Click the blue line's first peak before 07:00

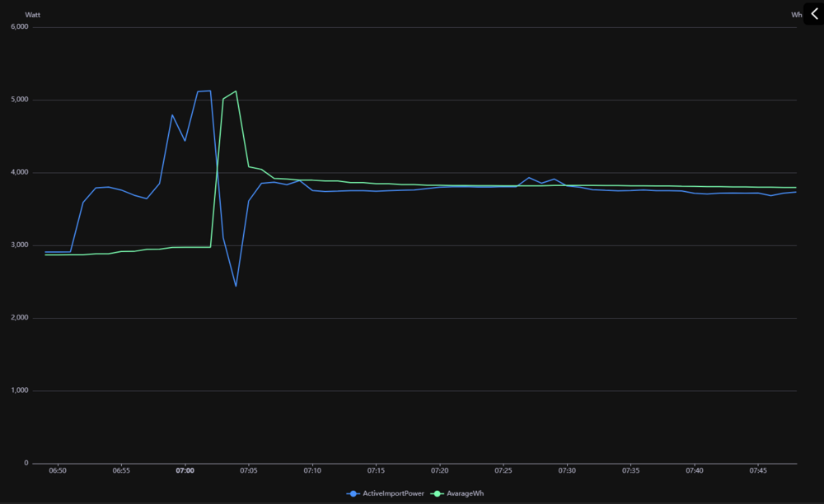point(172,115)
